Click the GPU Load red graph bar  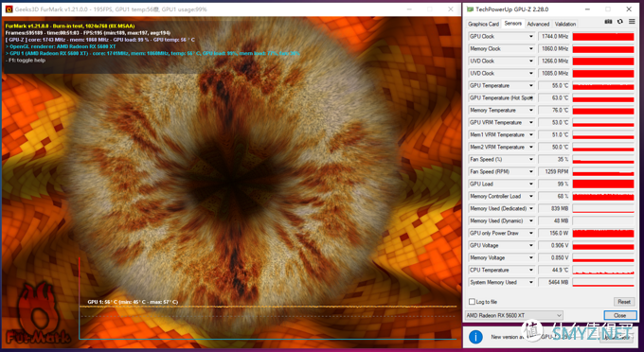click(603, 185)
